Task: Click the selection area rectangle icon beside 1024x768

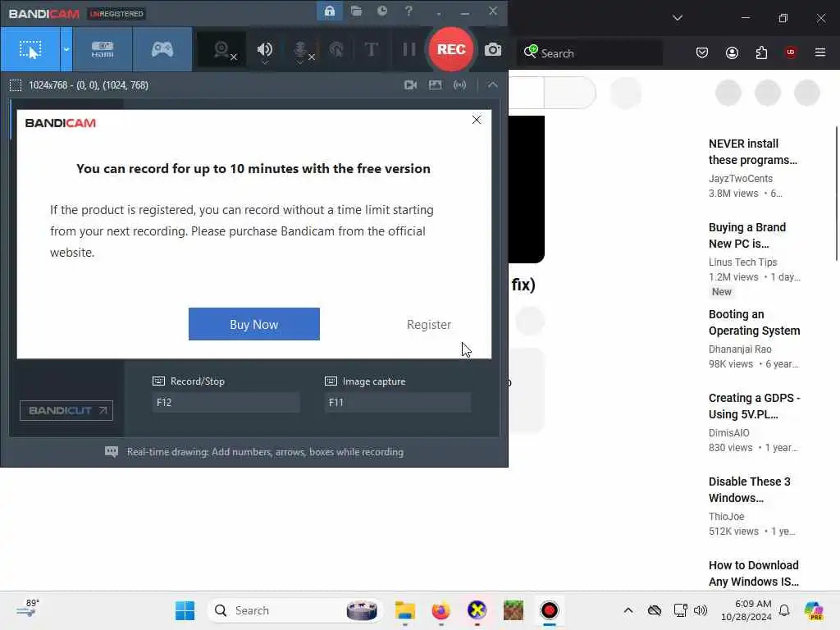Action: [16, 85]
